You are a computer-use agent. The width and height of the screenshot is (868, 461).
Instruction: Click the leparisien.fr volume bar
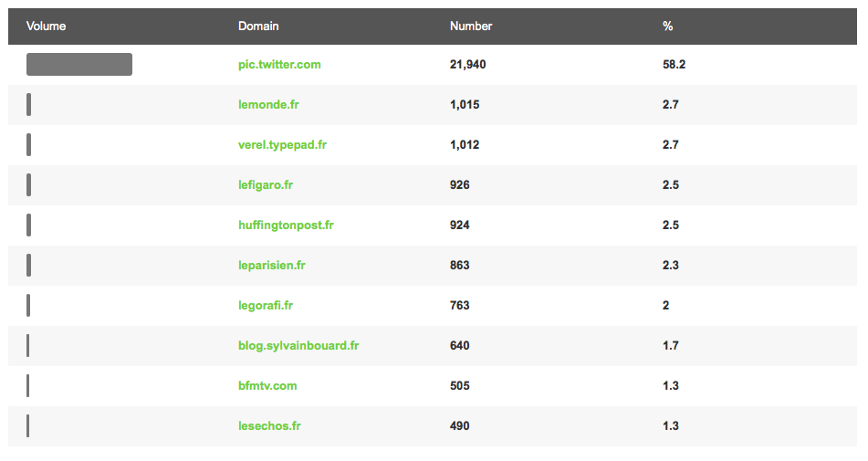click(29, 265)
